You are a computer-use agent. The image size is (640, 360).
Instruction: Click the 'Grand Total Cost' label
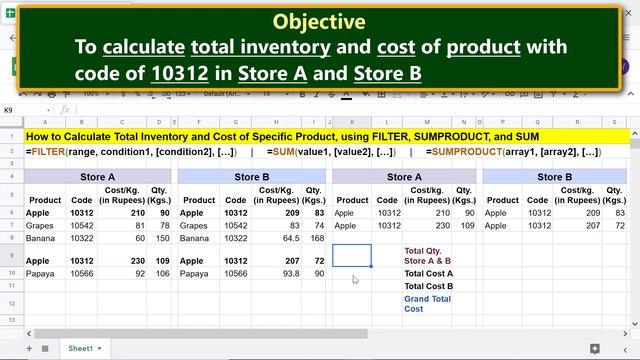pos(427,304)
